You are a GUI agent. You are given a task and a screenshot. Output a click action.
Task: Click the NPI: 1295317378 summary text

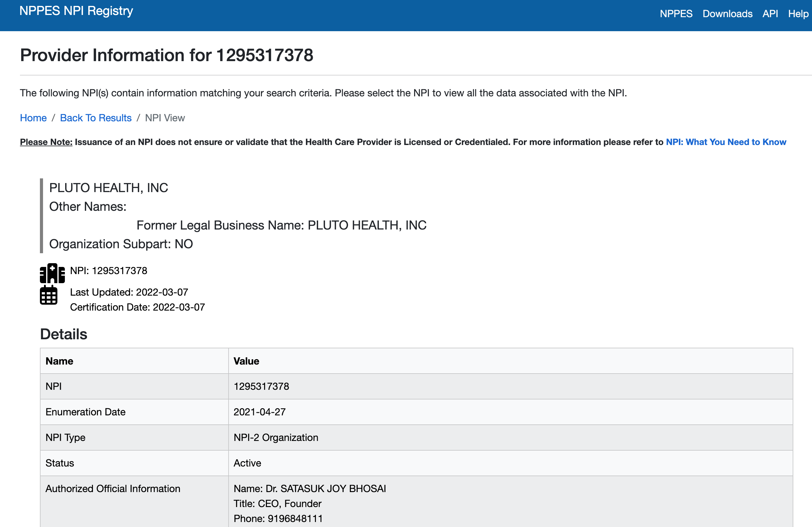[109, 270]
